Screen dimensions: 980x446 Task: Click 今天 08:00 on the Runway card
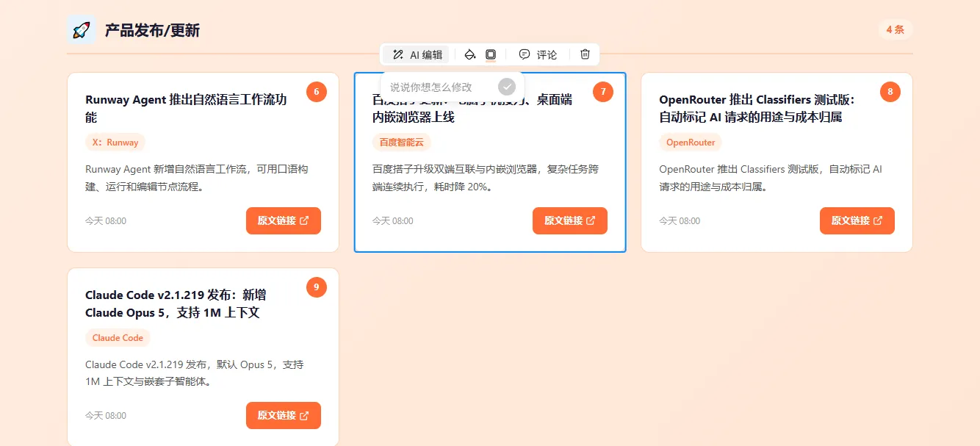(106, 221)
